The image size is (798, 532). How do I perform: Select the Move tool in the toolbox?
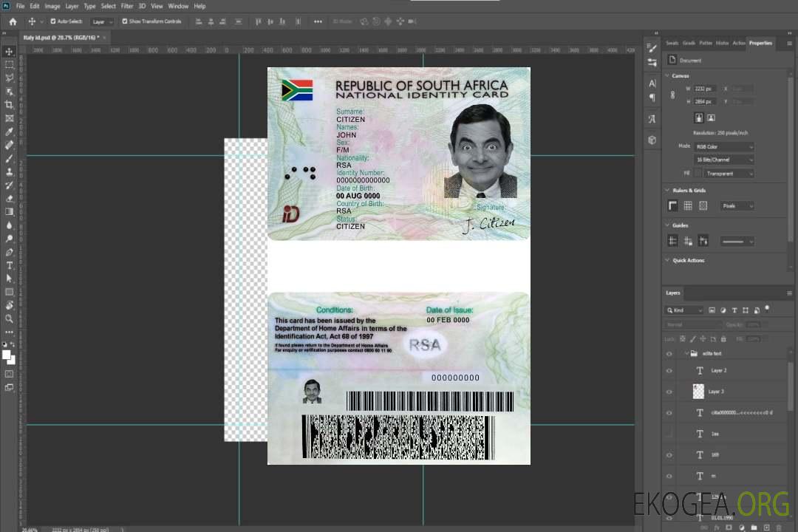9,52
